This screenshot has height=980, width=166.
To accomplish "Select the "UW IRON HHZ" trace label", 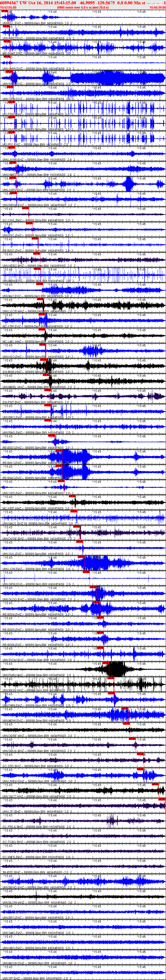I will click(38, 690).
